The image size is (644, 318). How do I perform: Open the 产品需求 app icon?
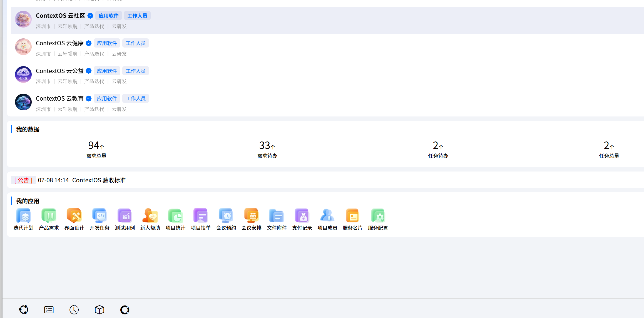point(49,216)
